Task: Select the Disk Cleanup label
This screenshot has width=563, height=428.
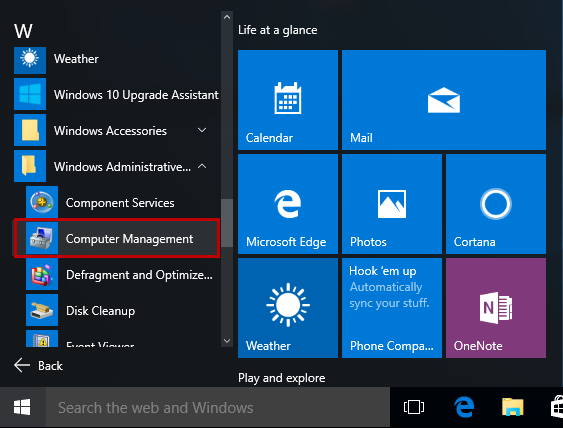Action: click(101, 311)
